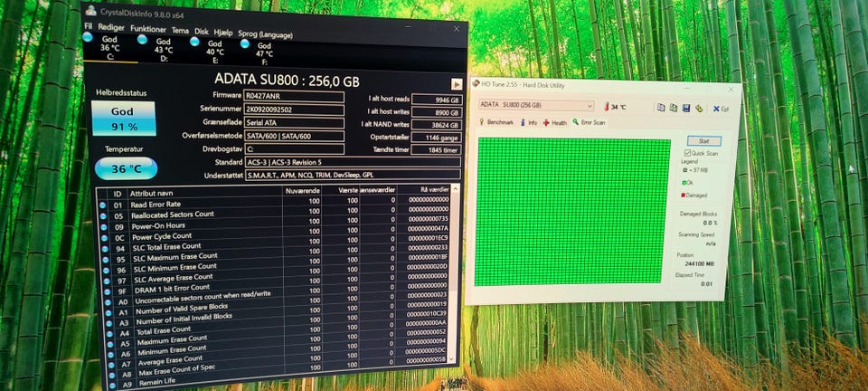Open the Sprog (Language) menu
The height and width of the screenshot is (391, 868).
point(265,35)
